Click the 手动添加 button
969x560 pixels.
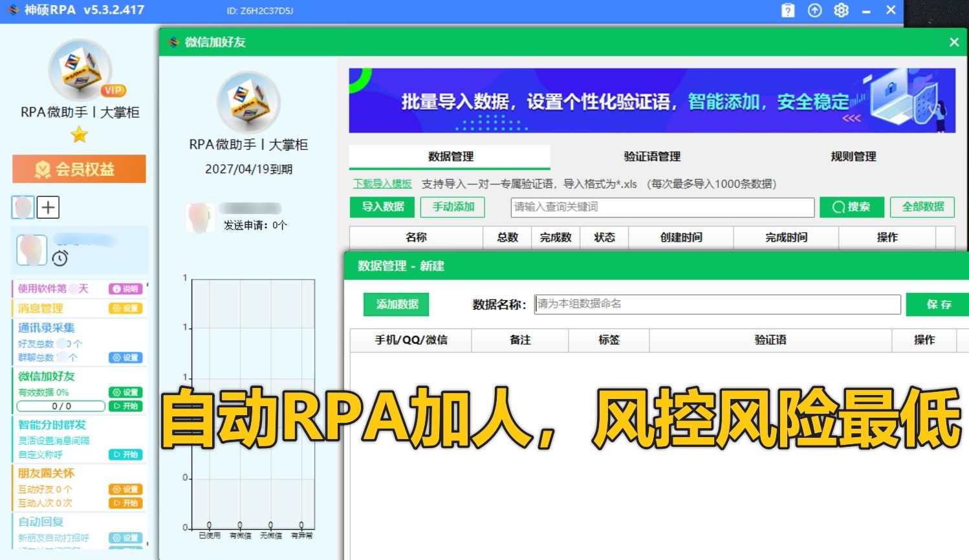click(452, 207)
